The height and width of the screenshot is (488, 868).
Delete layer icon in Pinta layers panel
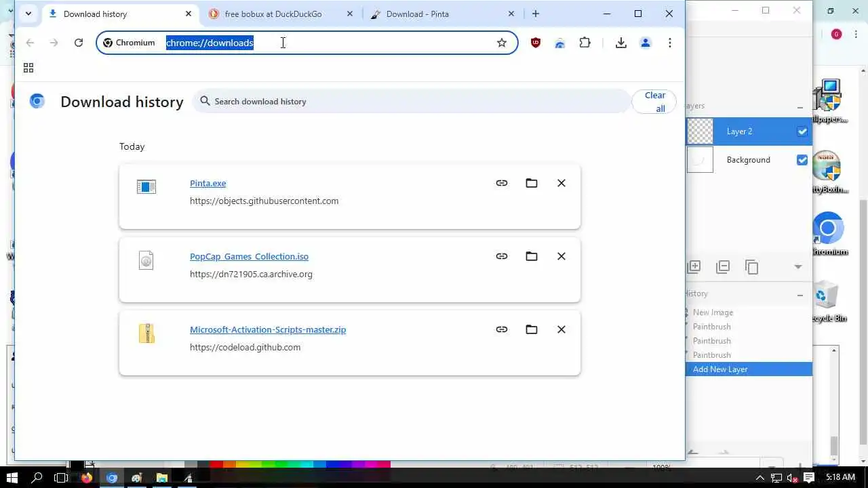pyautogui.click(x=723, y=267)
